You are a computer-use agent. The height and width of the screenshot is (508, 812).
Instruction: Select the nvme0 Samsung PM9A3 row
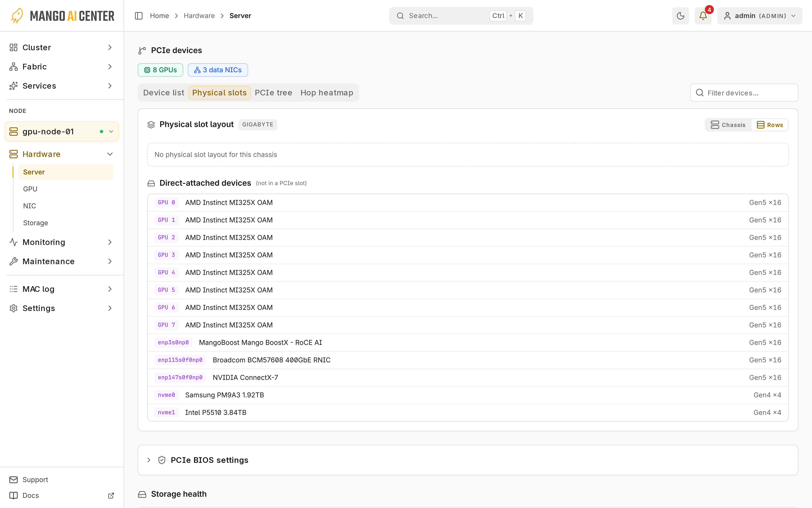468,395
